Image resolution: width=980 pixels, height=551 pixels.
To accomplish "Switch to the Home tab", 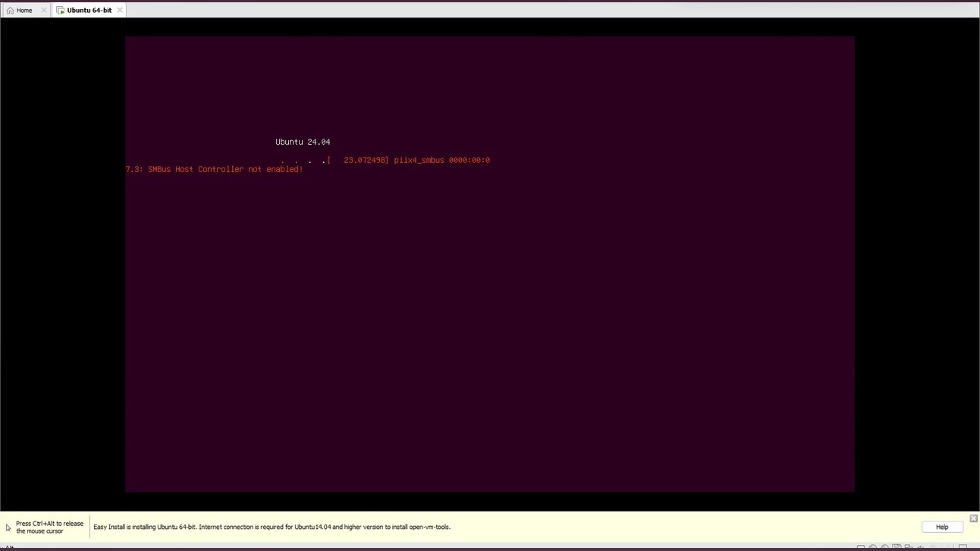I will coord(24,11).
